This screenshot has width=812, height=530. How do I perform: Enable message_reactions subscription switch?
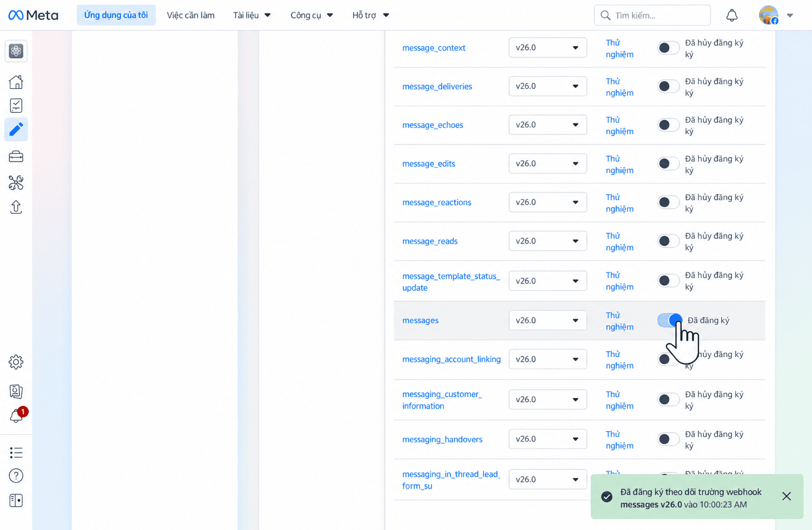tap(668, 202)
